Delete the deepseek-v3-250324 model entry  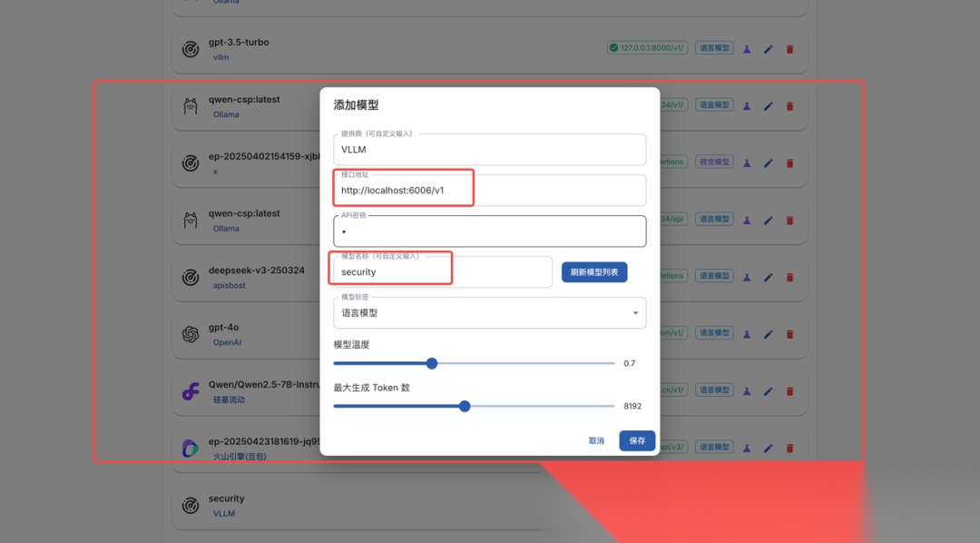[x=789, y=277]
